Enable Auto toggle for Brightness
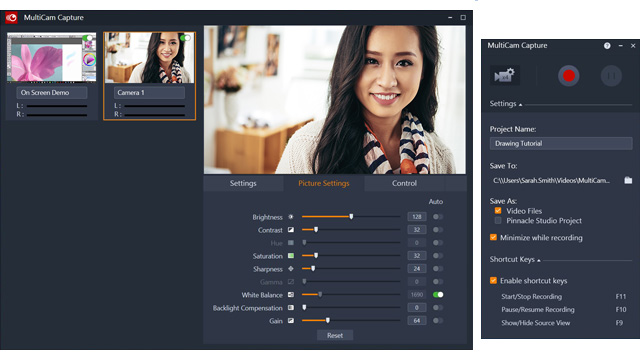 tap(438, 217)
